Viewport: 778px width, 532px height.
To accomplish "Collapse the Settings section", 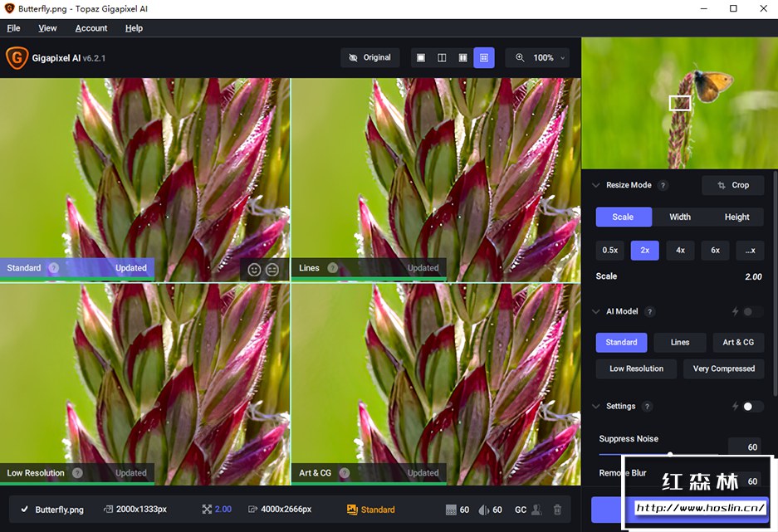I will coord(595,407).
